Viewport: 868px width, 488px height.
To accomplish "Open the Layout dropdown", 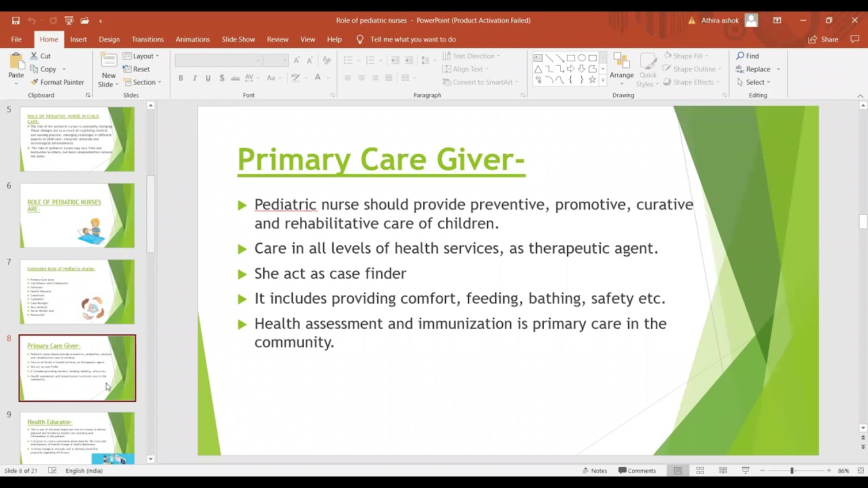I will (x=141, y=56).
